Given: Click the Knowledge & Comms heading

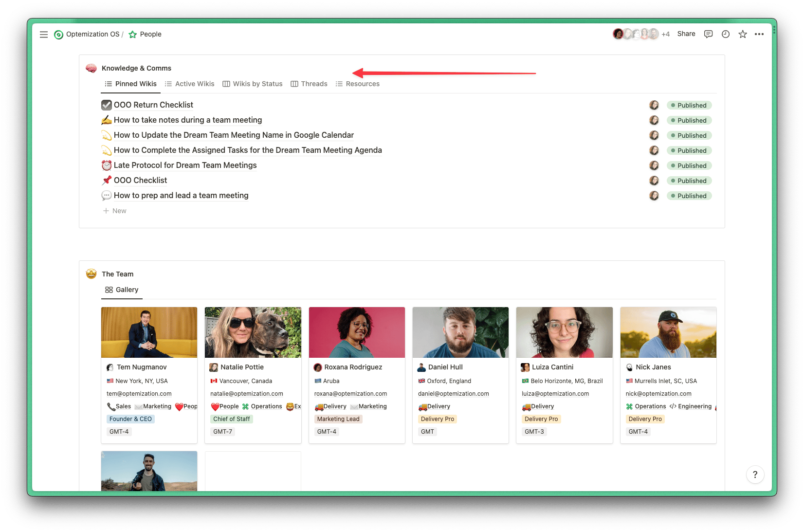Looking at the screenshot, I should pos(136,68).
